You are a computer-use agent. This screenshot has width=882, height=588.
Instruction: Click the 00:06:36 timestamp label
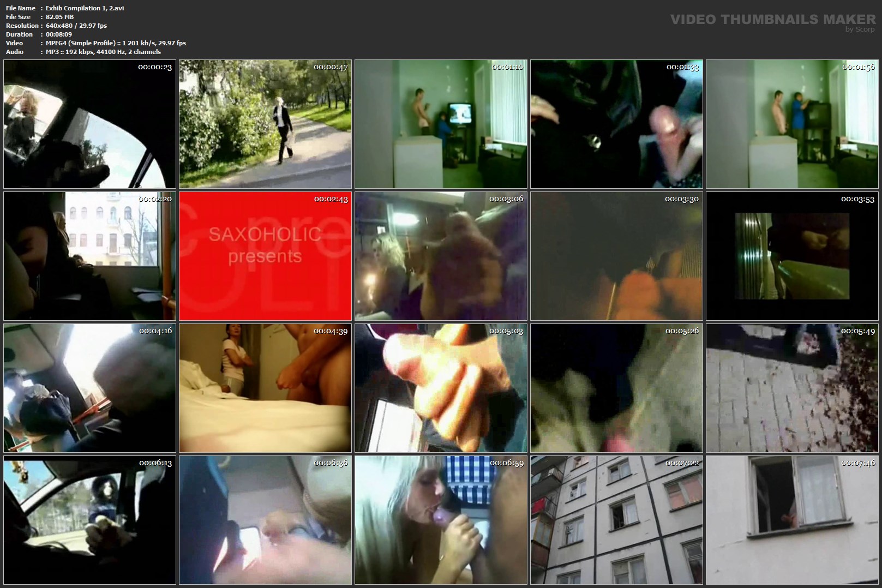331,463
